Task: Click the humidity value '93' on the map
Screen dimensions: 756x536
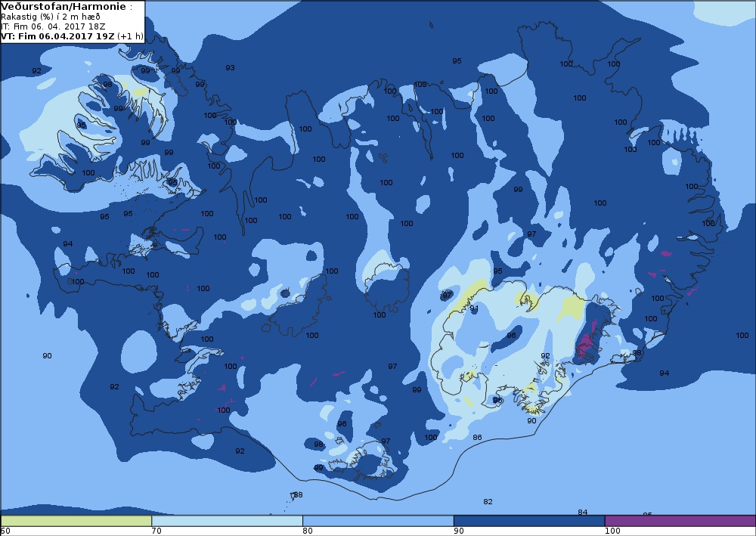Action: (x=231, y=68)
